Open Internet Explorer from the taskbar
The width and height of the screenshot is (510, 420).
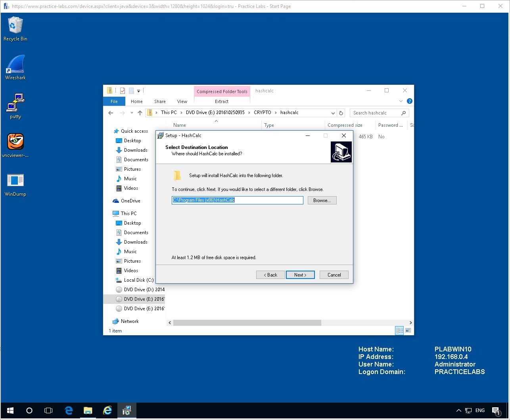(107, 410)
